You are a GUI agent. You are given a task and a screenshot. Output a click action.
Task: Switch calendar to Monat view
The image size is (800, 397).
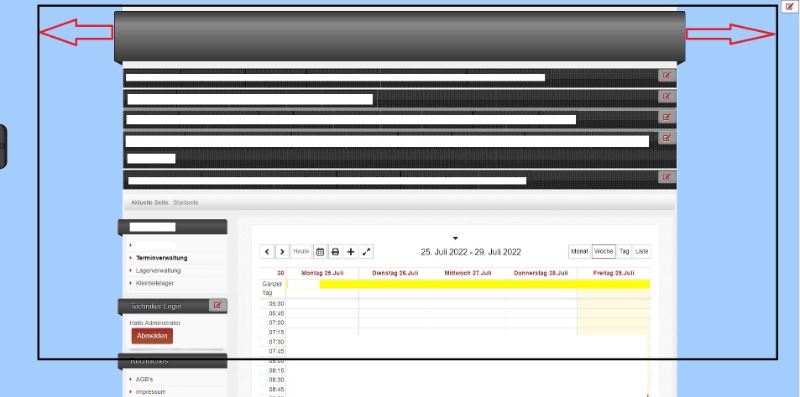579,252
